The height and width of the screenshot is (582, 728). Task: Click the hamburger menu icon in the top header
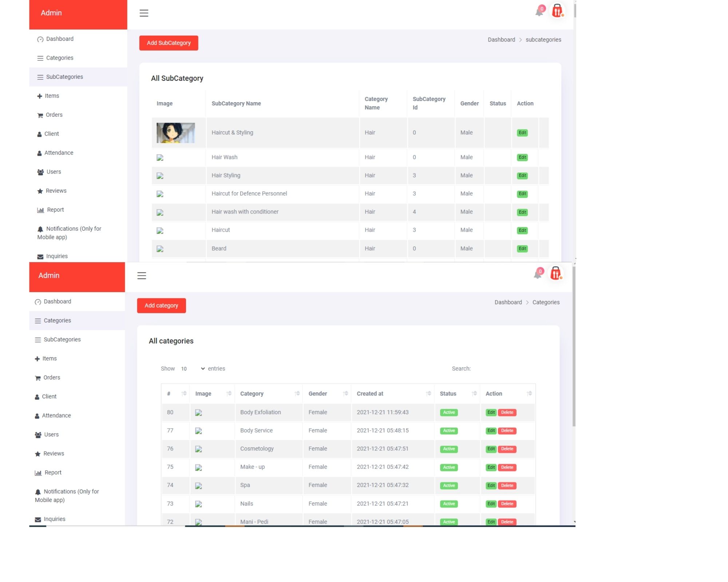[144, 13]
